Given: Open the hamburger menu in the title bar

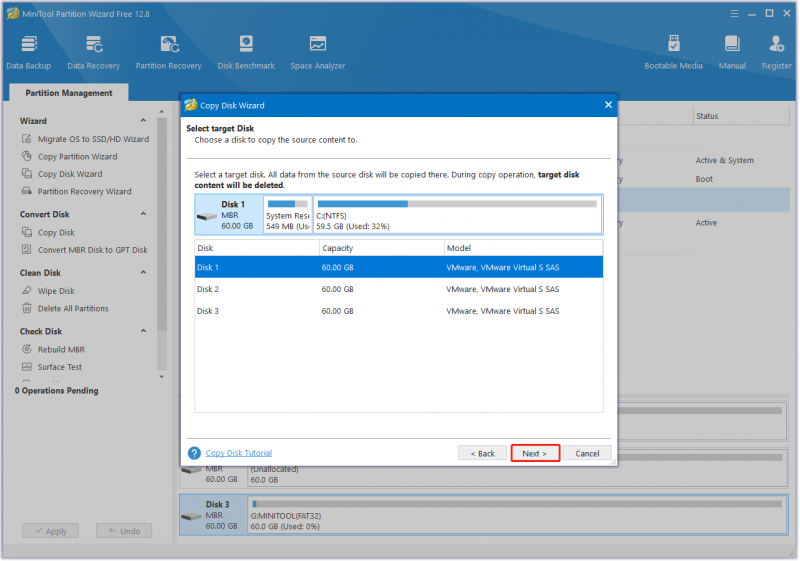Looking at the screenshot, I should pyautogui.click(x=734, y=14).
